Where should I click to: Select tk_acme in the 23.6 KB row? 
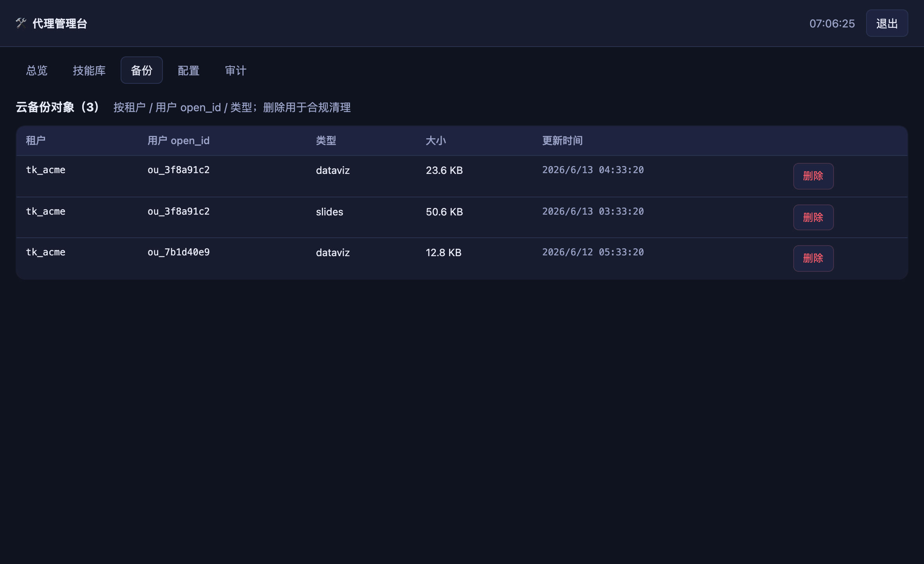tap(45, 170)
